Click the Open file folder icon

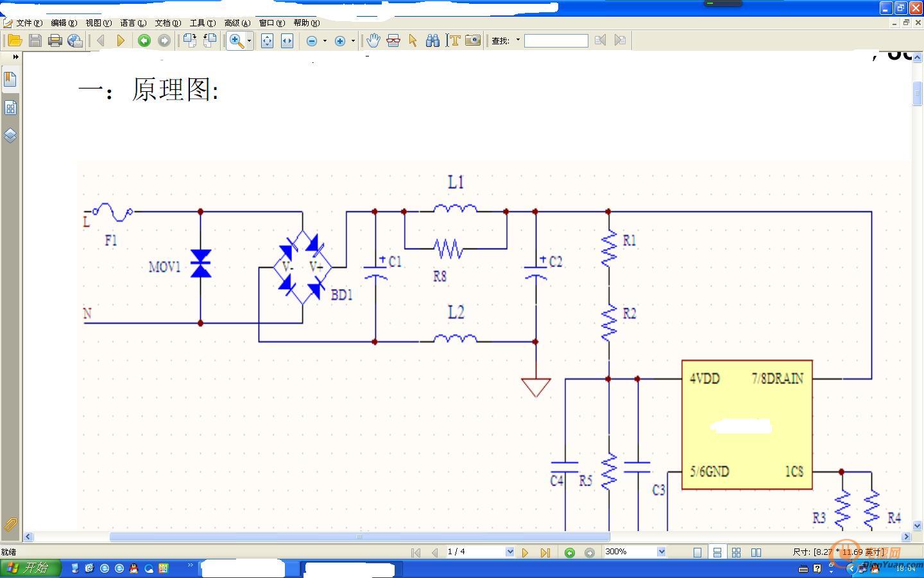pyautogui.click(x=15, y=41)
